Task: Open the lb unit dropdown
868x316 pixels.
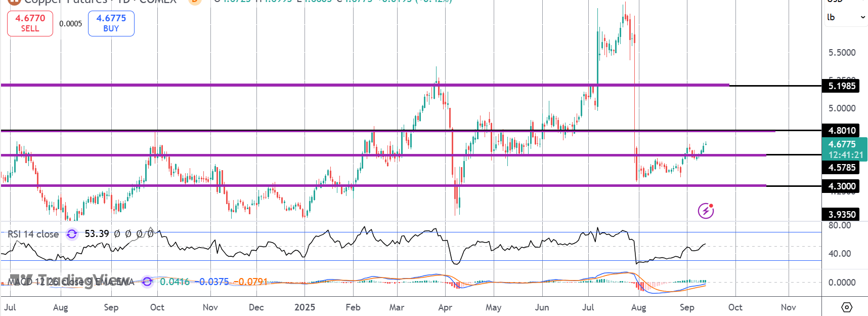Action: click(x=846, y=17)
